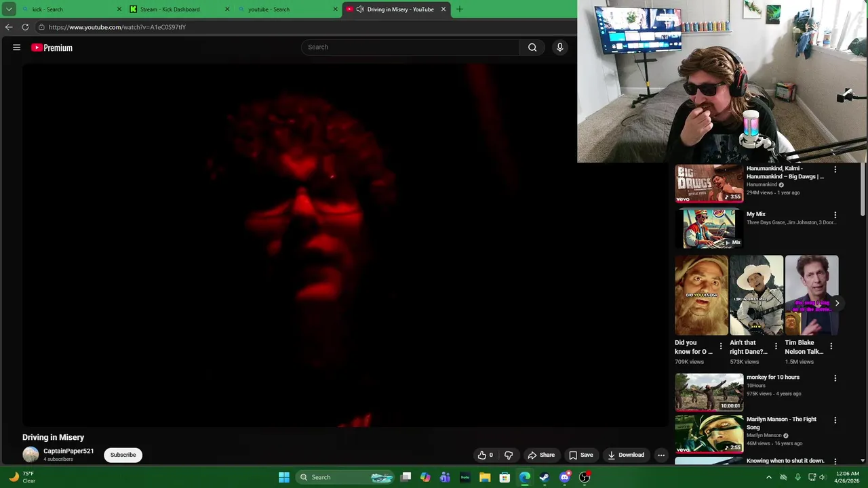Viewport: 868px width, 488px height.
Task: Open options for Tim Blake Nelson short
Action: point(831,346)
